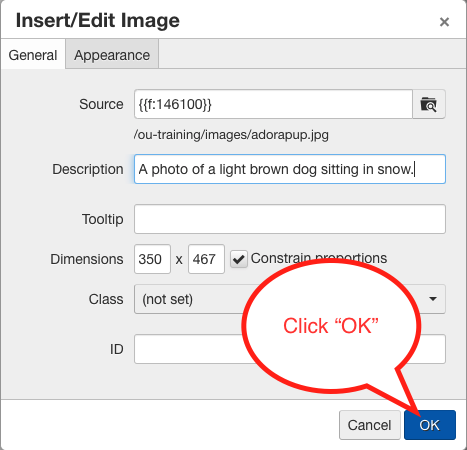Select the width field showing 350

coord(152,259)
